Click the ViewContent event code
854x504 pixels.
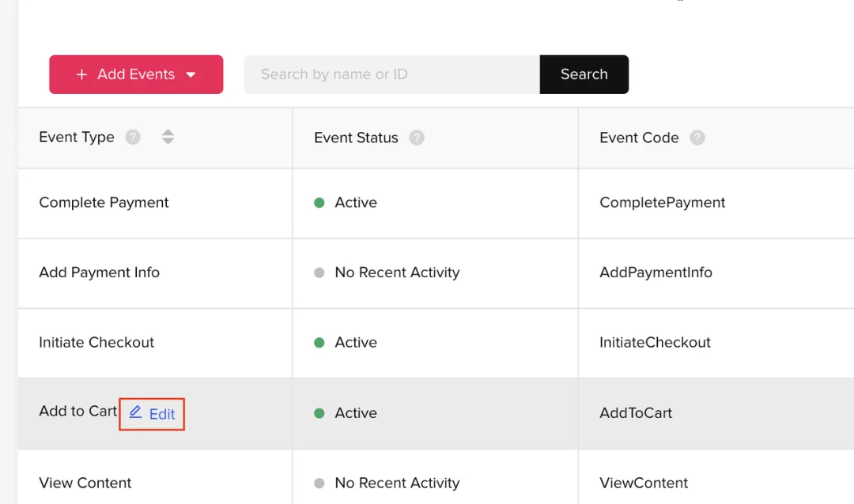tap(644, 483)
